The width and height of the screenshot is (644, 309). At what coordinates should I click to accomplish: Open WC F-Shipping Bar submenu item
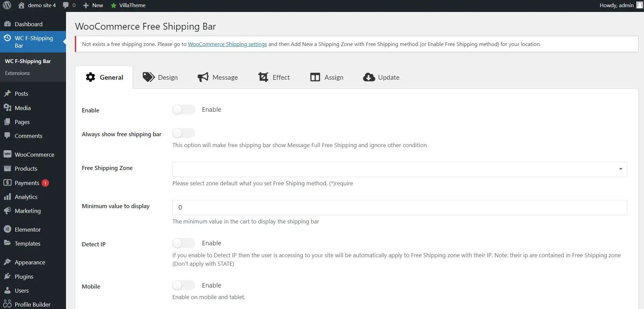tap(28, 61)
